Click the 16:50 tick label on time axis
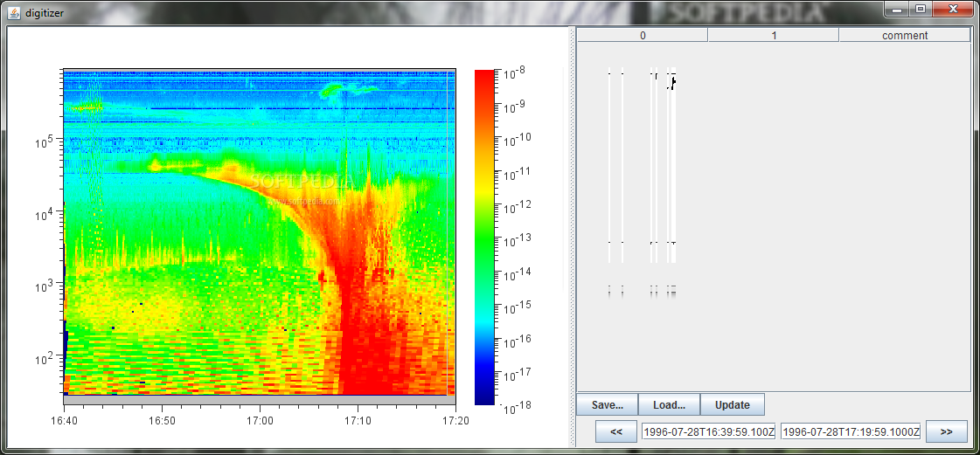This screenshot has width=980, height=455. point(161,420)
